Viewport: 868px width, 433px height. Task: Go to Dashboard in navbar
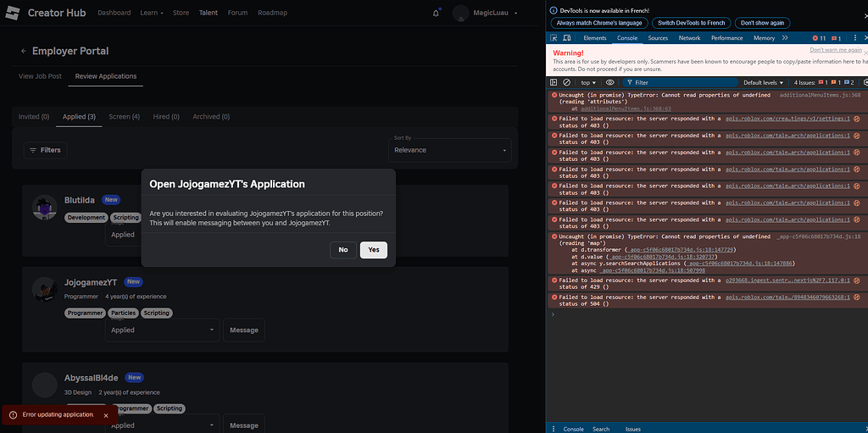coord(114,13)
